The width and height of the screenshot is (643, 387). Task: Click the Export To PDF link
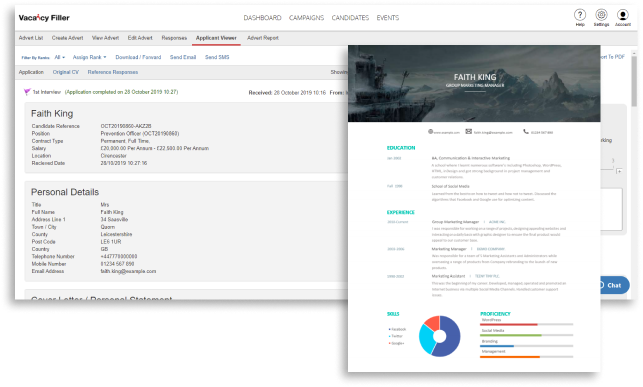click(613, 57)
